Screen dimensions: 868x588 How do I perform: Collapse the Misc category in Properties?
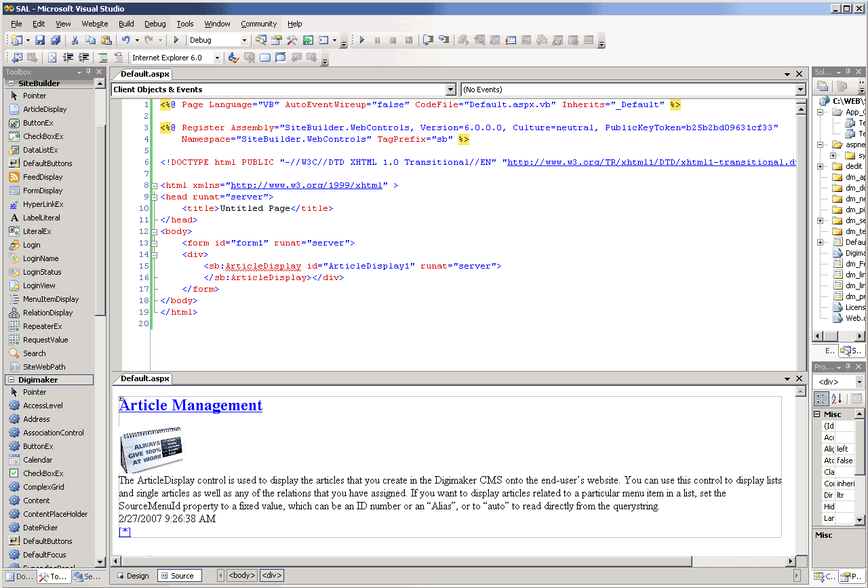818,414
